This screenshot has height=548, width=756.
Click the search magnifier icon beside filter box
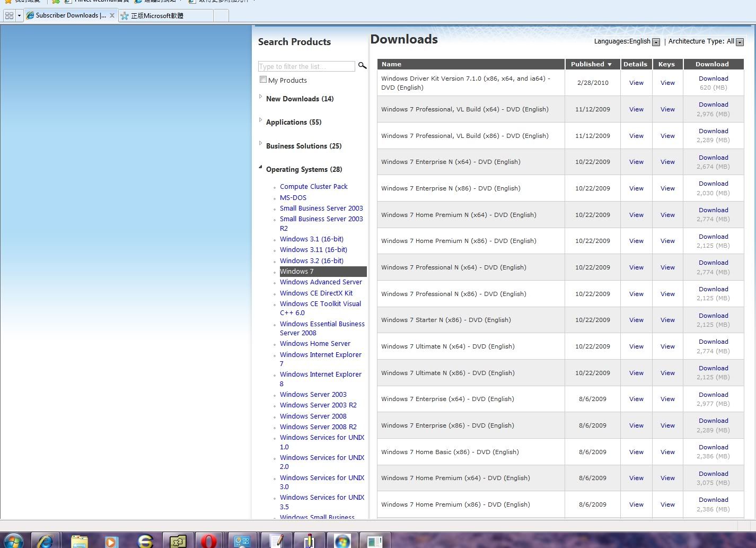(x=362, y=66)
